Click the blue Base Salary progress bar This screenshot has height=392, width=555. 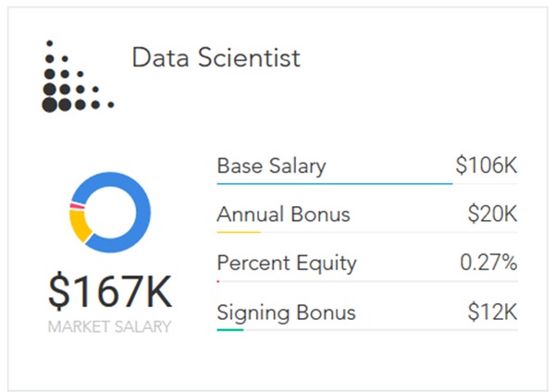335,184
